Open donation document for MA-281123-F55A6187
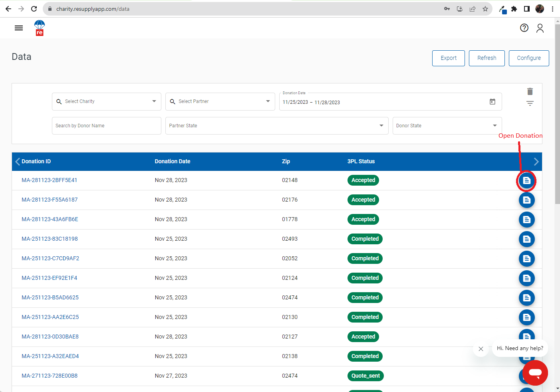Image resolution: width=560 pixels, height=392 pixels. click(527, 200)
